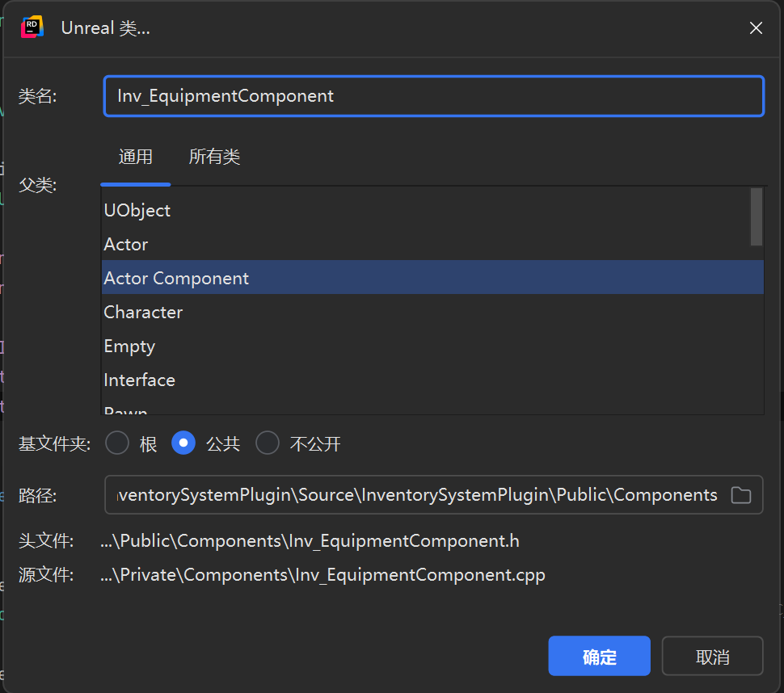The image size is (784, 693).
Task: Pick Character as the parent class
Action: pos(143,313)
